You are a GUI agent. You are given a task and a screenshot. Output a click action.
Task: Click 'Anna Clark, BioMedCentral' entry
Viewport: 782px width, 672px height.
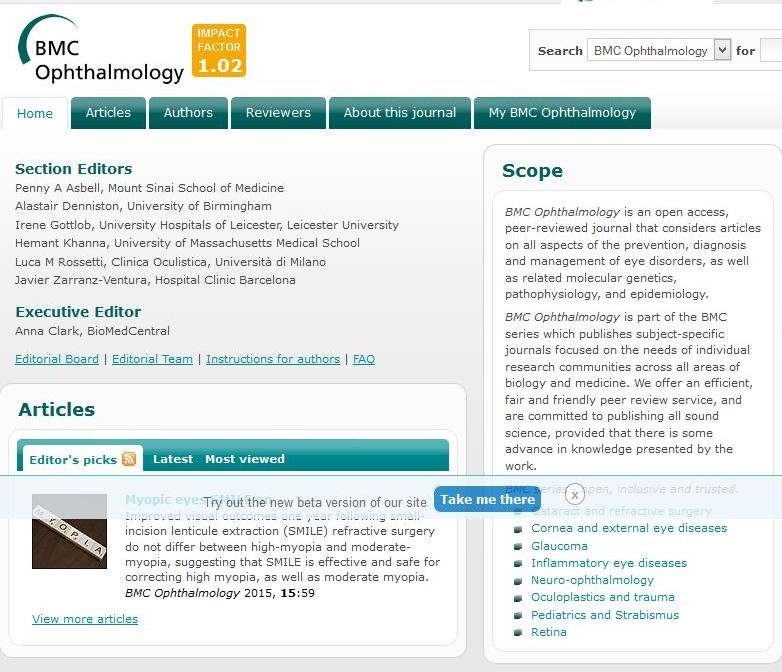[x=92, y=331]
